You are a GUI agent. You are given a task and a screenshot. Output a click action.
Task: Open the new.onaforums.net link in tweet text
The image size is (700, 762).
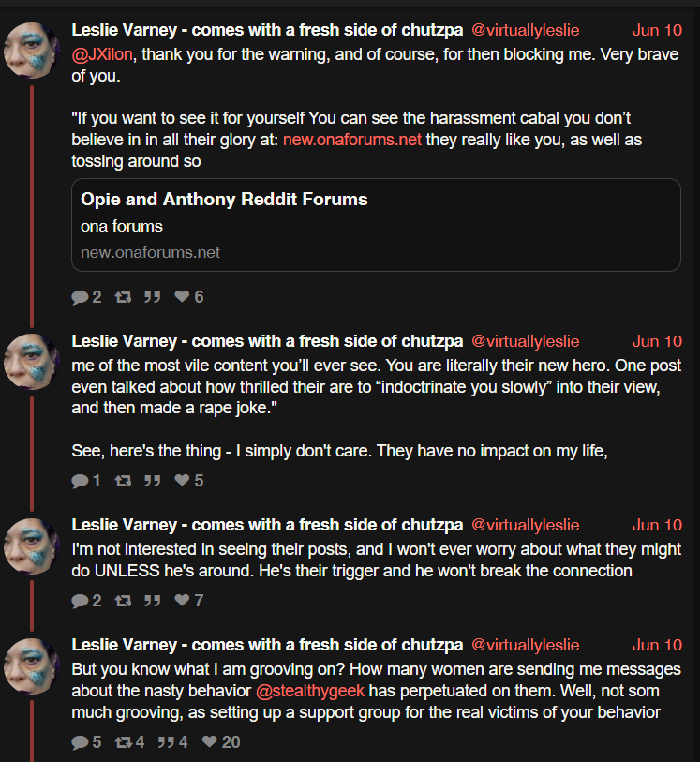click(352, 140)
